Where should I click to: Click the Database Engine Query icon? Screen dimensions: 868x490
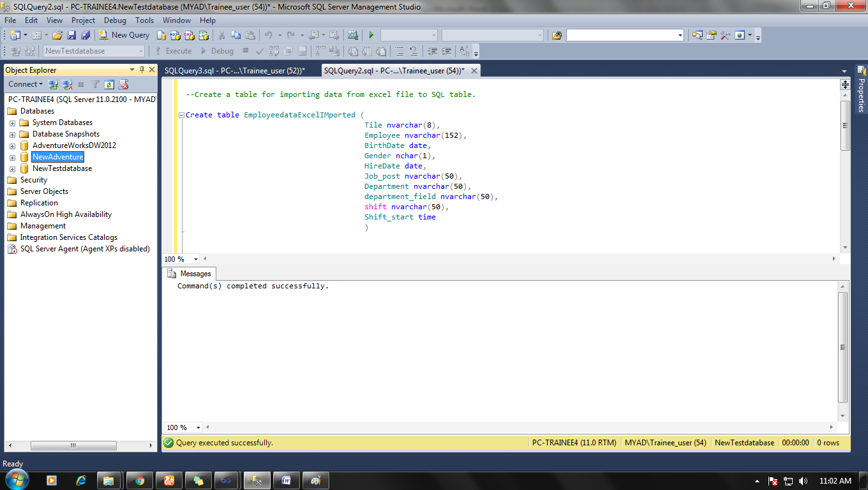pos(161,35)
